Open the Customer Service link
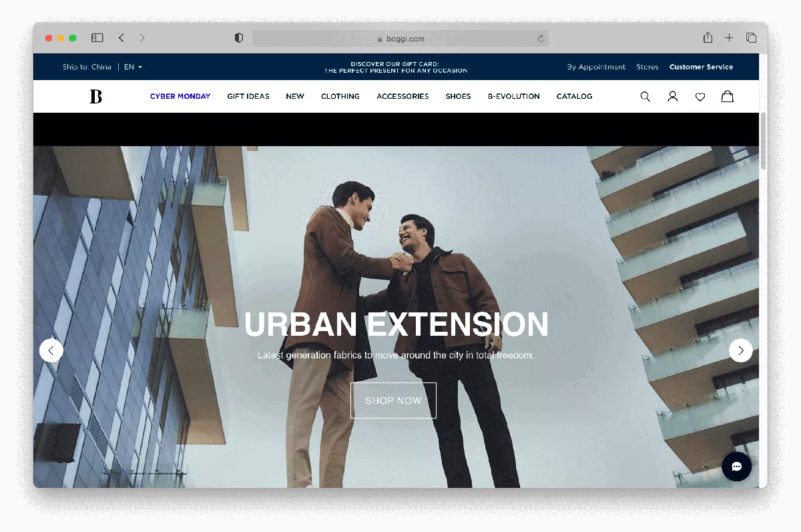 (x=701, y=67)
